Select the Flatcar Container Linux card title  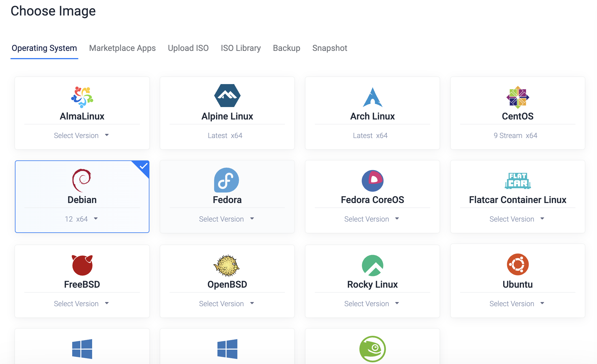[517, 200]
